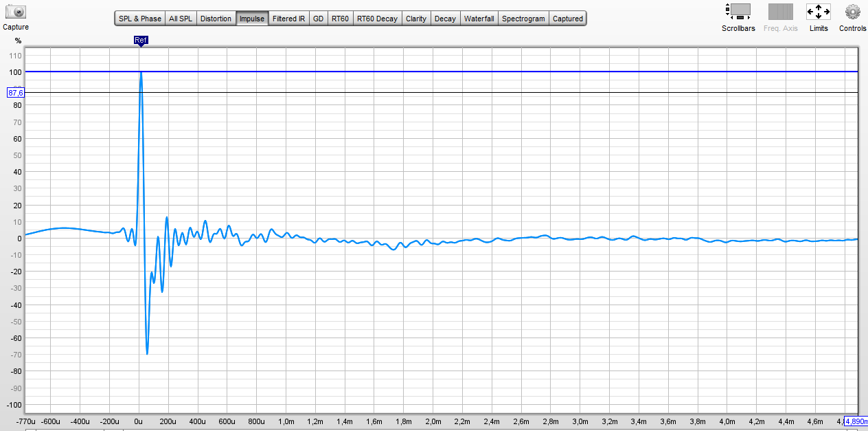Show the Filtered IR tab
Viewport: 868px width, 431px height.
click(288, 19)
